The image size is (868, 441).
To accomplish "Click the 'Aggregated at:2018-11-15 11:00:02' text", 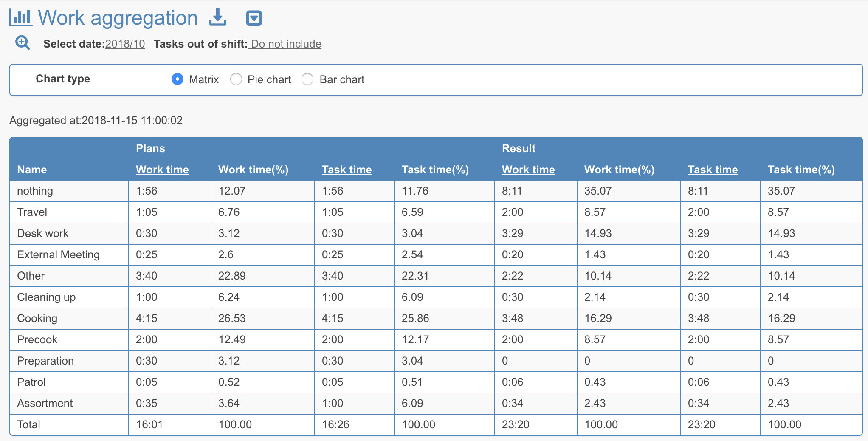I will [96, 120].
